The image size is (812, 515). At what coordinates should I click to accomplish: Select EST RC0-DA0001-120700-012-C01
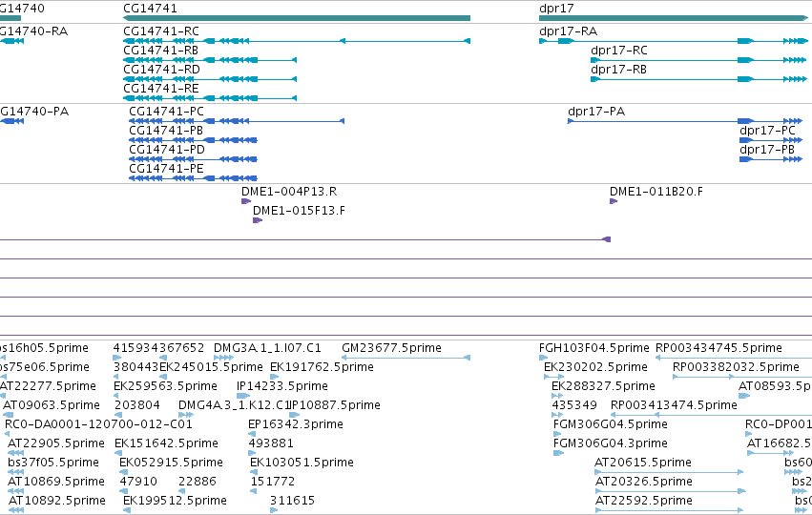point(98,424)
